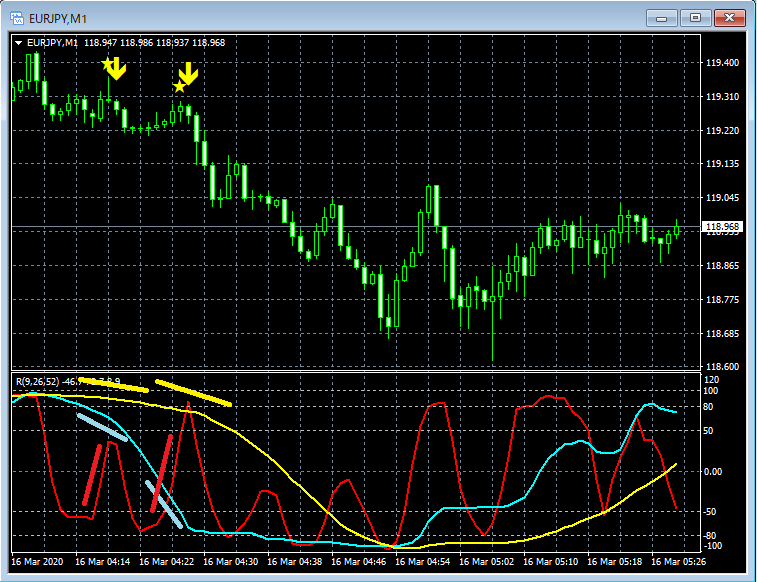Expand the triangle before EURJPY,M1 chart header
The width and height of the screenshot is (758, 582).
pyautogui.click(x=19, y=43)
